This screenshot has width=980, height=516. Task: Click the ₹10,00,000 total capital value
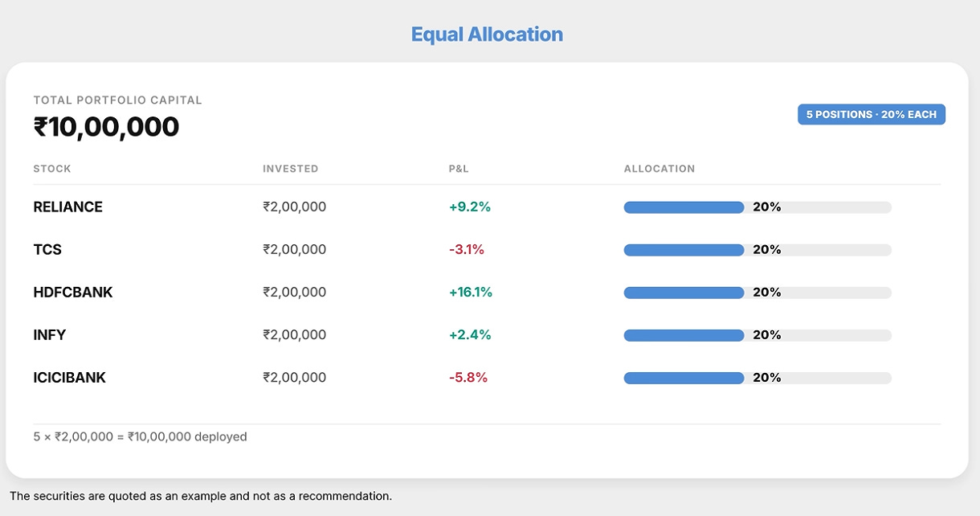(106, 127)
